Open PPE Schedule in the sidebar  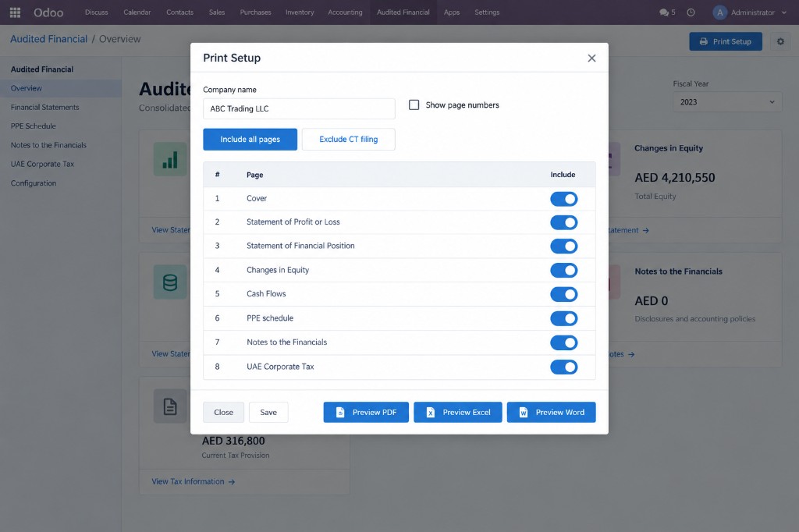[x=33, y=126]
